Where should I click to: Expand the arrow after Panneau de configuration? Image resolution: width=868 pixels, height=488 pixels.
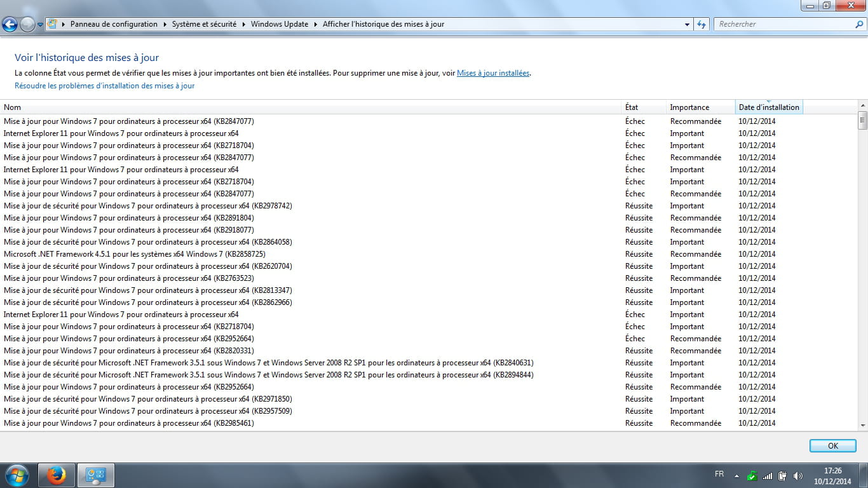tap(165, 24)
